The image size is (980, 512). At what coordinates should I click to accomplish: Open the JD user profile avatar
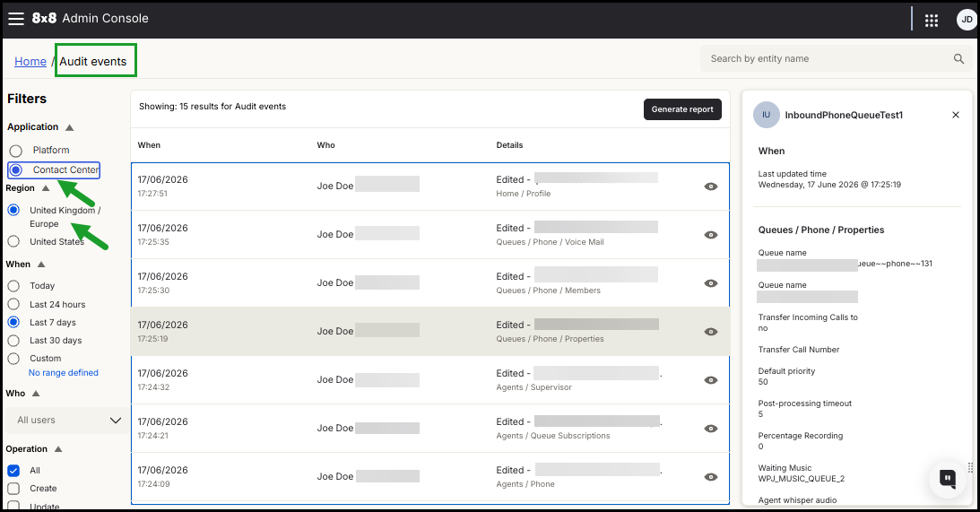(x=967, y=20)
